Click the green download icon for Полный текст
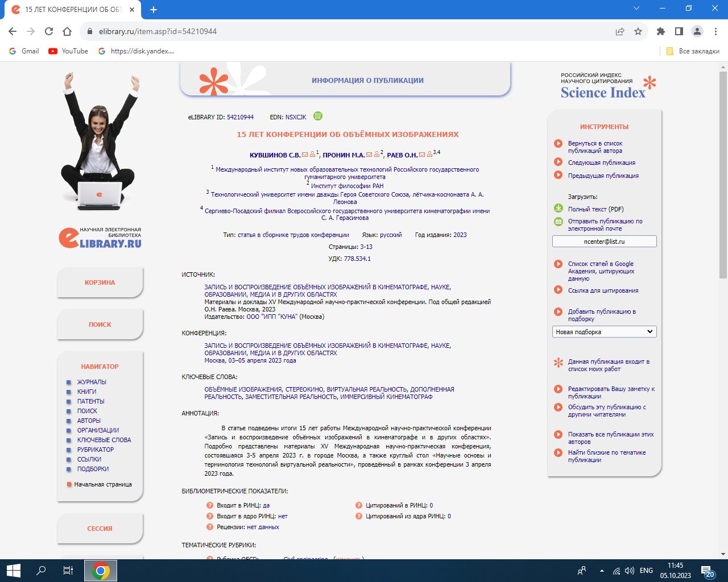Viewport: 728px width, 582px height. coord(559,209)
